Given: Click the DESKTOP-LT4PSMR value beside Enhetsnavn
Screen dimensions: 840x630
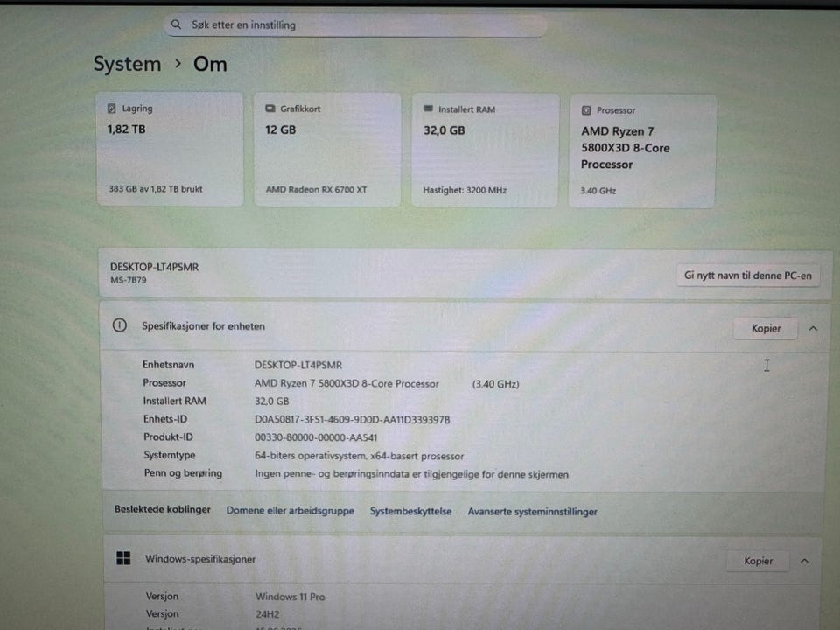Looking at the screenshot, I should pos(297,365).
